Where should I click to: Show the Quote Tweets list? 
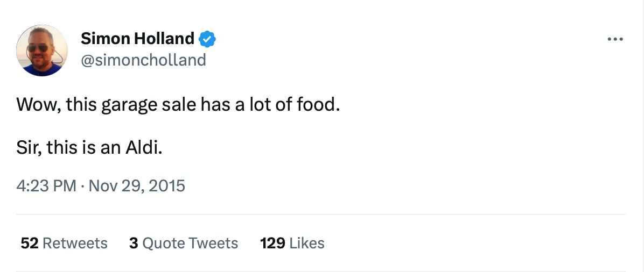click(x=190, y=244)
